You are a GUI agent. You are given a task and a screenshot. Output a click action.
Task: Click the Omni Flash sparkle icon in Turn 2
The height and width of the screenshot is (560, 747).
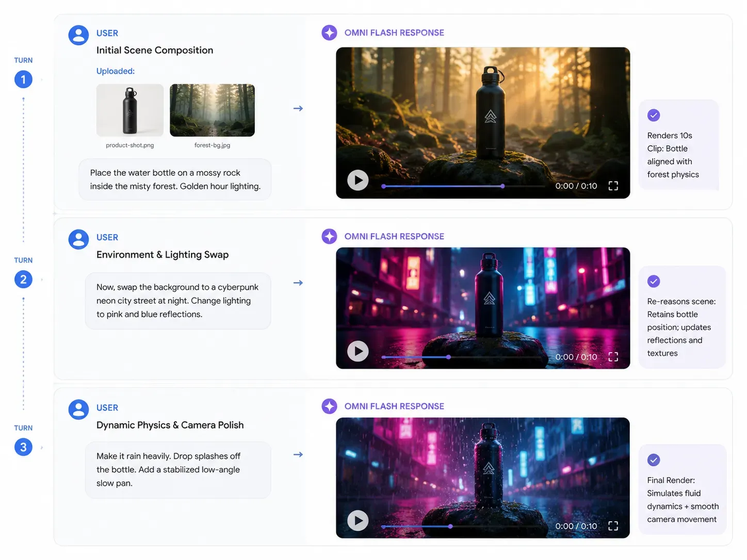[x=329, y=236]
